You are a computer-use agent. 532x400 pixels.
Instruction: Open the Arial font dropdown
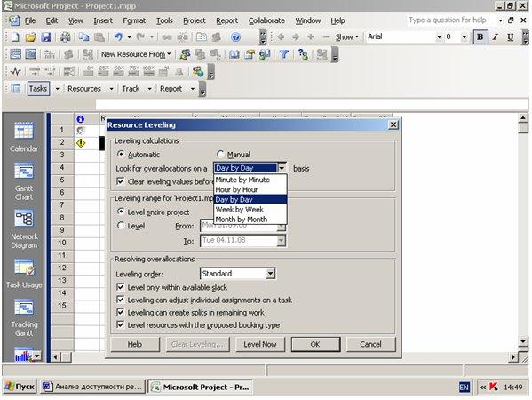(x=439, y=37)
